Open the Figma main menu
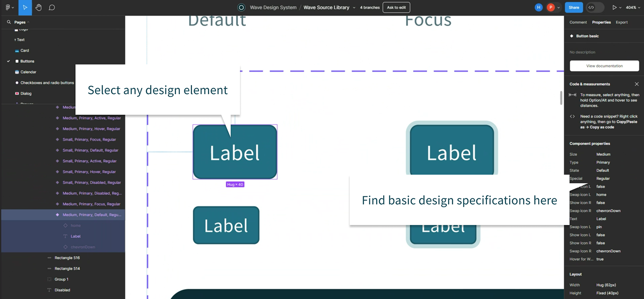This screenshot has height=299, width=644. click(9, 7)
